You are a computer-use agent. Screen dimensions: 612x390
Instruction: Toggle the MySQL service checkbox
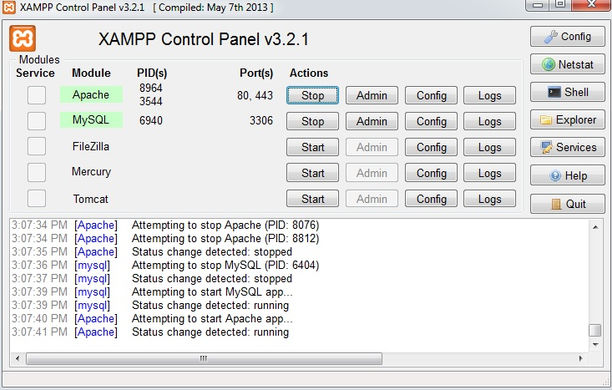click(x=36, y=121)
